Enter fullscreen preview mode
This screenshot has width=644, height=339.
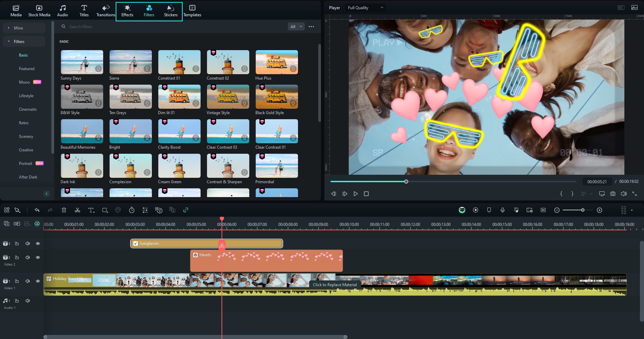(x=635, y=194)
